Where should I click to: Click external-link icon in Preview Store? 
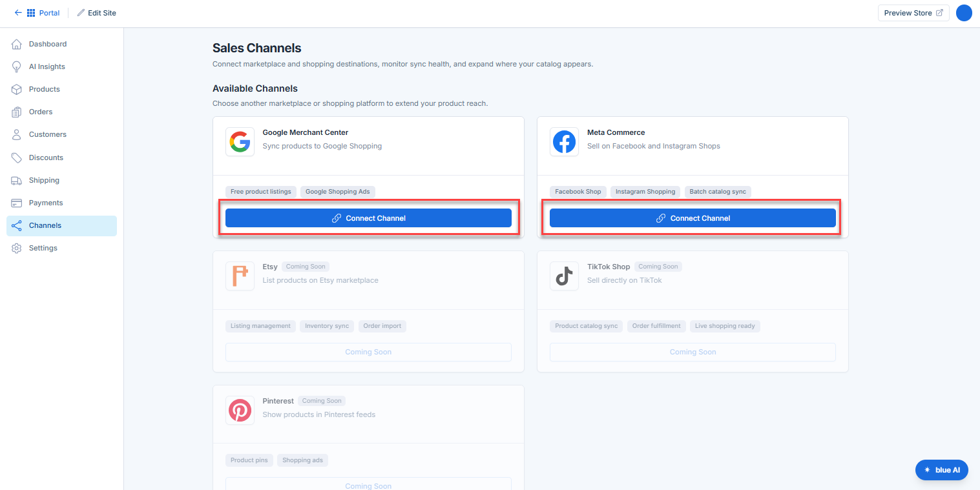[940, 13]
